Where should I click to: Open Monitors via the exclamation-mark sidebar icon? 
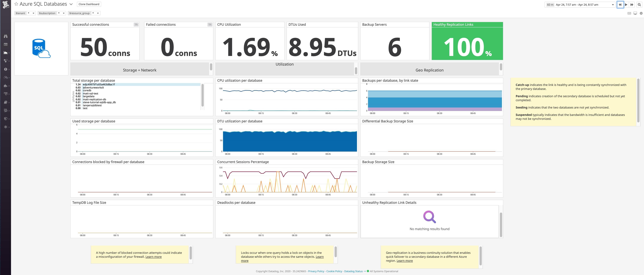6,69
